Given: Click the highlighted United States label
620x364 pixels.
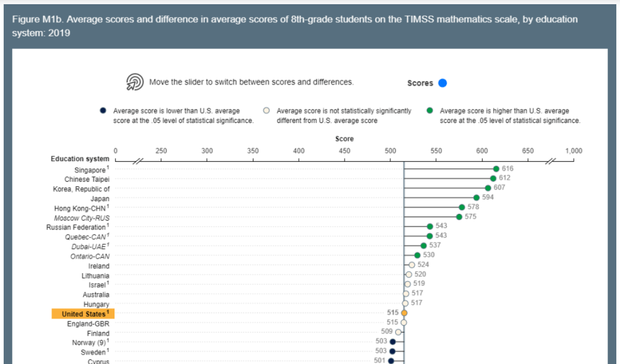Looking at the screenshot, I should click(x=83, y=314).
